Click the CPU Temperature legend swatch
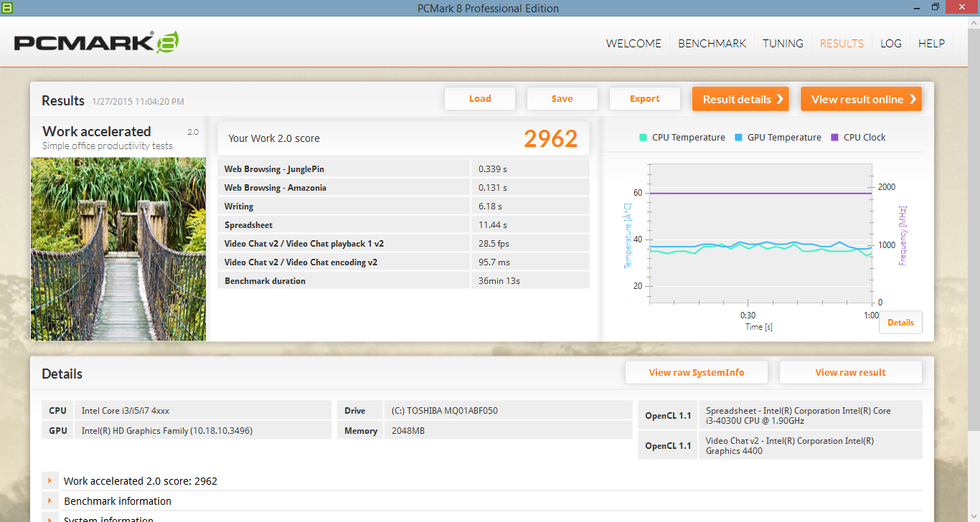The width and height of the screenshot is (980, 522). tap(644, 137)
